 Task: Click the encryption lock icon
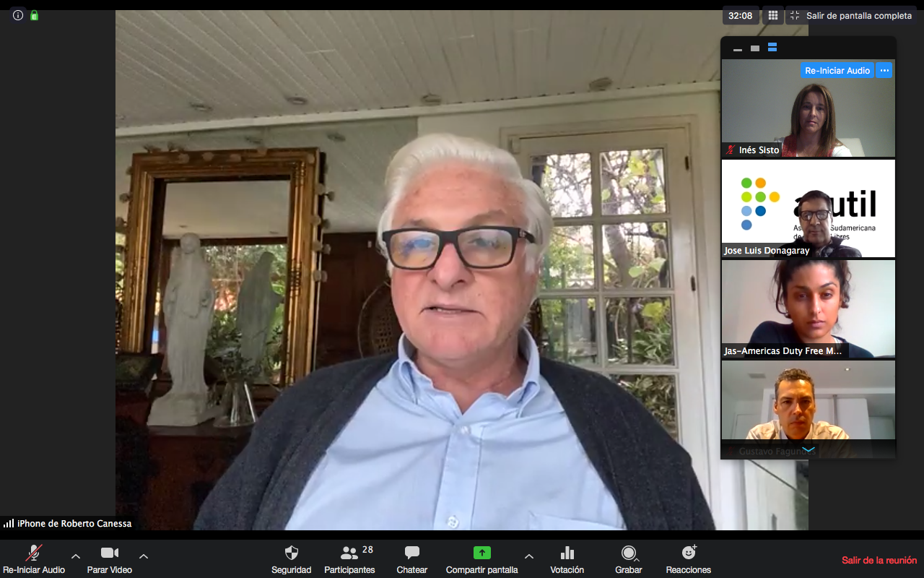click(x=34, y=15)
